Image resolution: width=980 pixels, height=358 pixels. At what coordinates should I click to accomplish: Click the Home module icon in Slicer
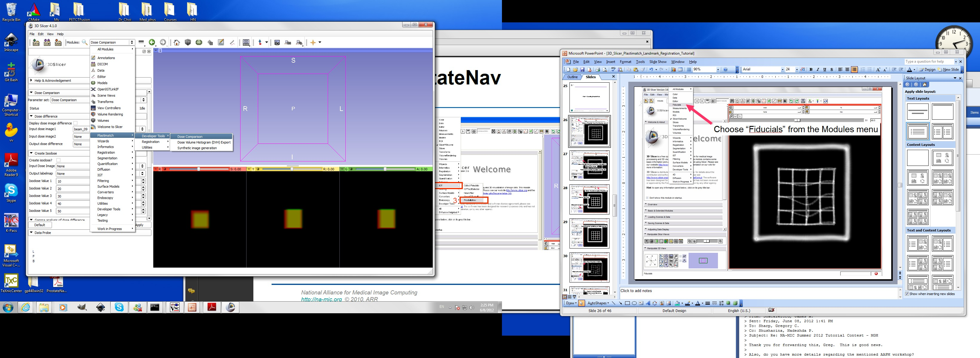[x=177, y=43]
